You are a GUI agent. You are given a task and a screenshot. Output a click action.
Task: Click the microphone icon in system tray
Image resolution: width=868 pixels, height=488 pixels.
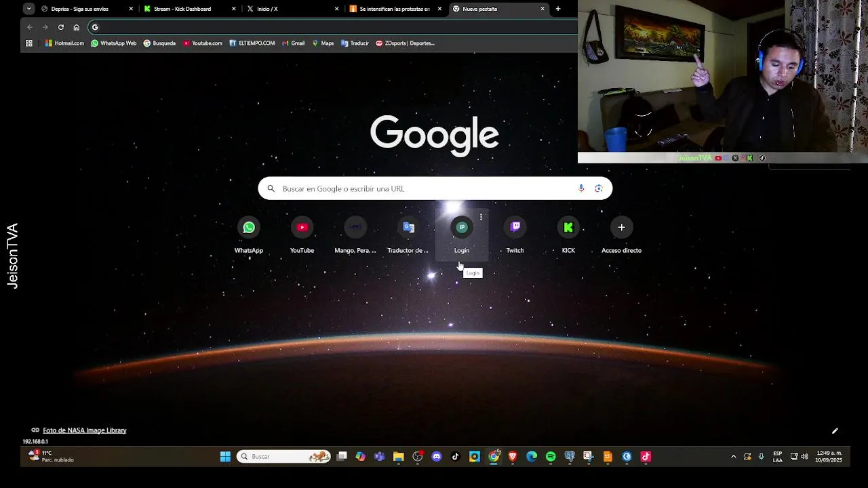[x=761, y=457]
